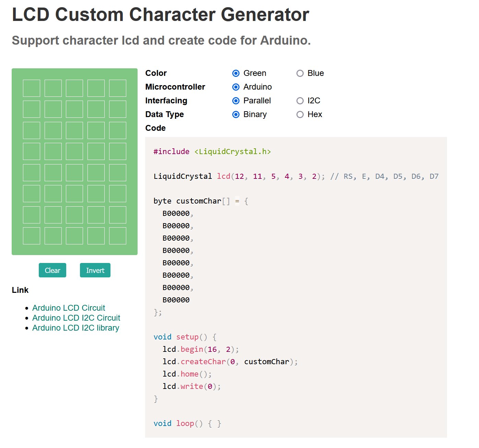The width and height of the screenshot is (479, 448).
Task: Open the Arduino LCD I2C Circuit link
Action: pos(76,318)
